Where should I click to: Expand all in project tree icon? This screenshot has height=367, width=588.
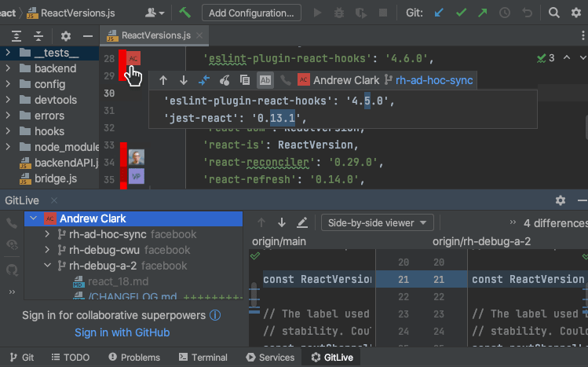pos(16,36)
